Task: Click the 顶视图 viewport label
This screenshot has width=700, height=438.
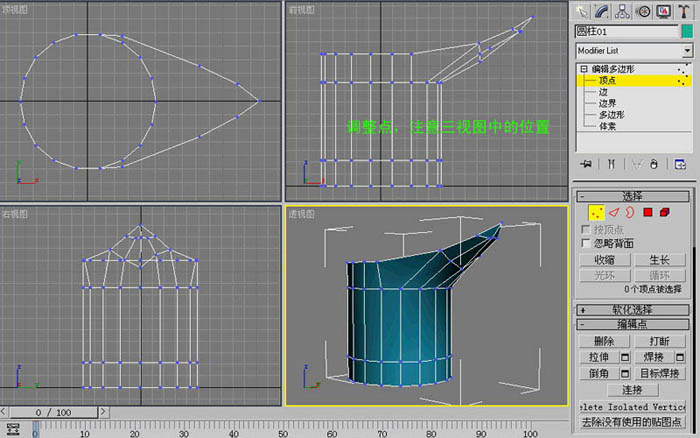Action: [15, 9]
